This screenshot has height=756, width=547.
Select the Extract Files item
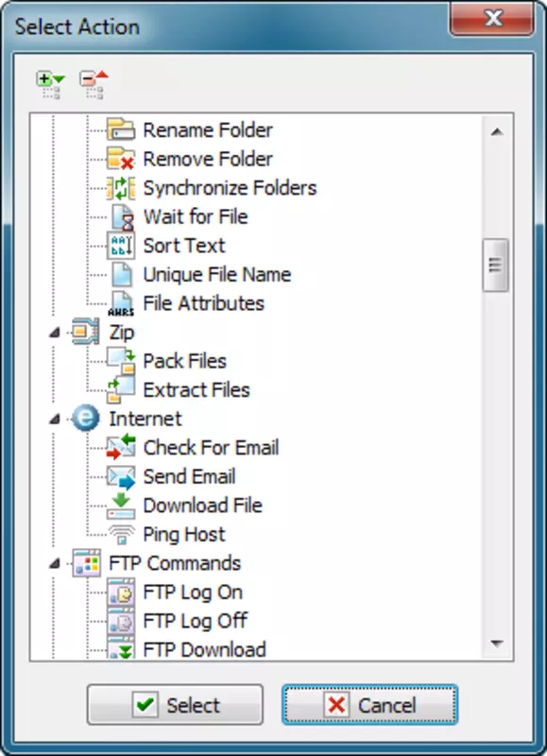(x=197, y=390)
